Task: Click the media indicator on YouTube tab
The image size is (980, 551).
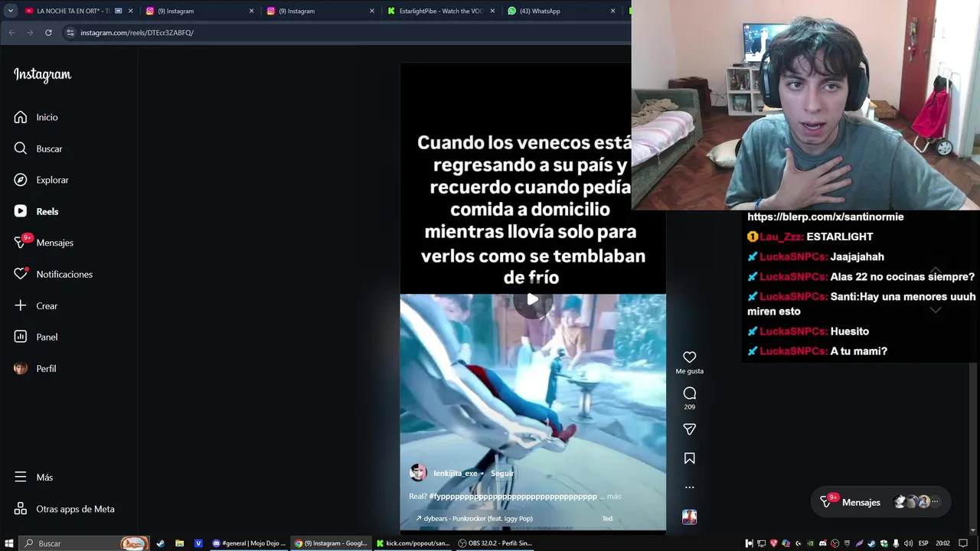Action: pos(118,11)
